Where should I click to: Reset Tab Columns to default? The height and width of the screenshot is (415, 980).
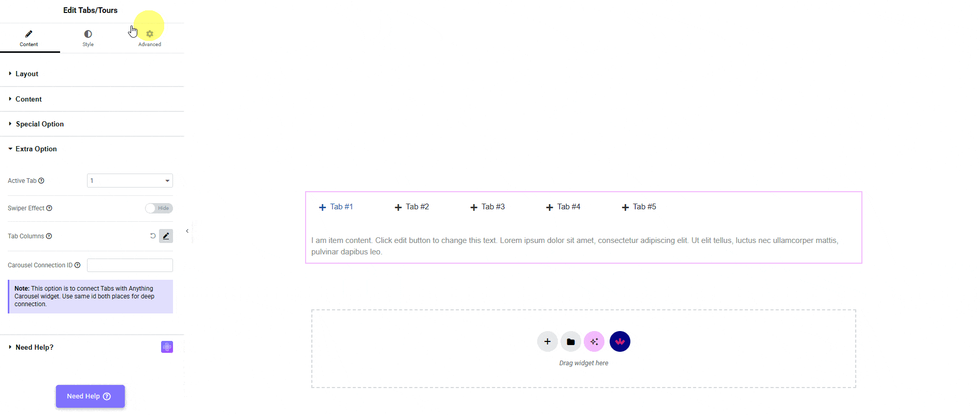click(153, 236)
